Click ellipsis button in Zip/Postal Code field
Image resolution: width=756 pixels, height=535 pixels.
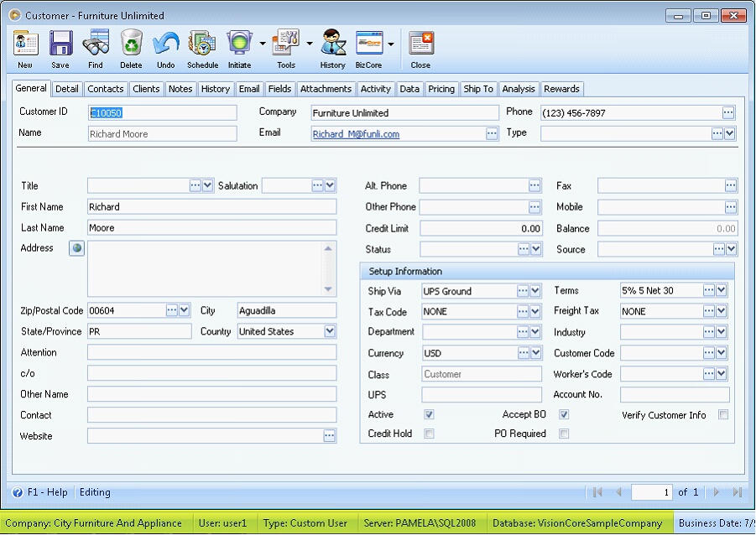(x=172, y=310)
